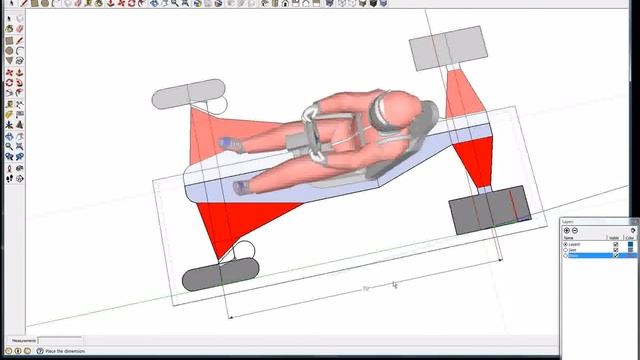This screenshot has width=640, height=360.
Task: Select the 3D Text tool
Action: click(20, 125)
